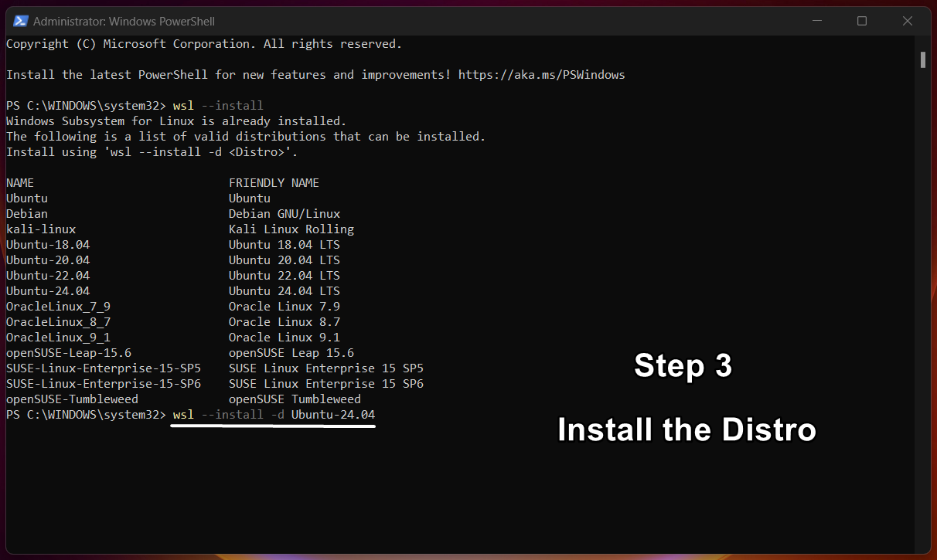The image size is (937, 560).
Task: Click the friendly name 'Debian GNU/Linux'
Action: click(x=285, y=214)
